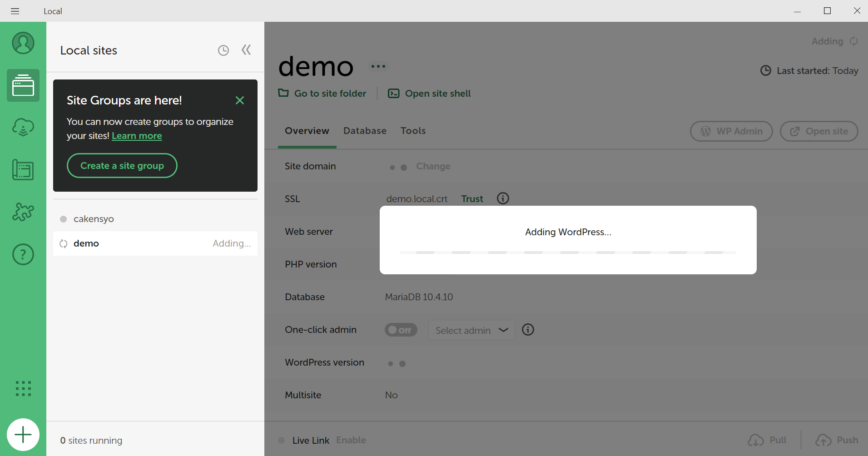Screen dimensions: 868x456
Task: Switch to the Database tab
Action: (x=365, y=131)
